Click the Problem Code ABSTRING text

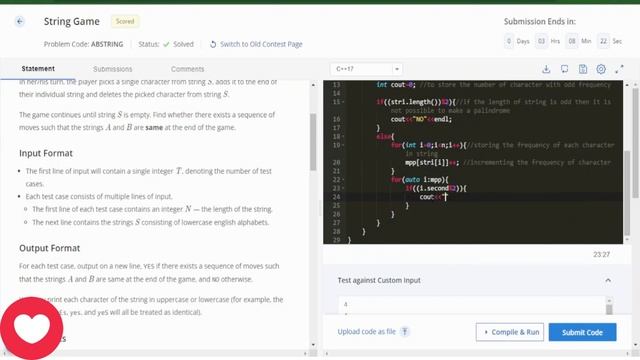coord(83,44)
